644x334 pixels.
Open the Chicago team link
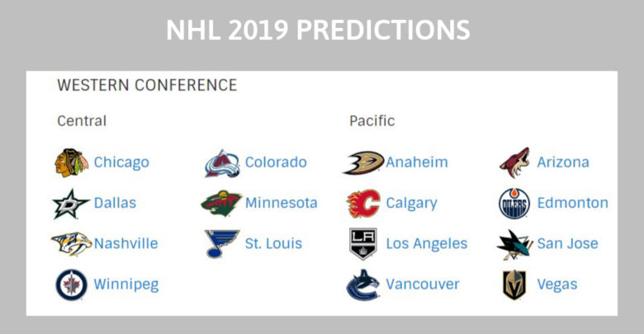pyautogui.click(x=121, y=162)
